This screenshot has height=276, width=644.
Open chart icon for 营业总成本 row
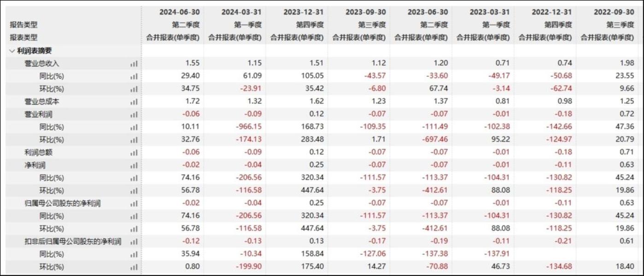pos(134,102)
